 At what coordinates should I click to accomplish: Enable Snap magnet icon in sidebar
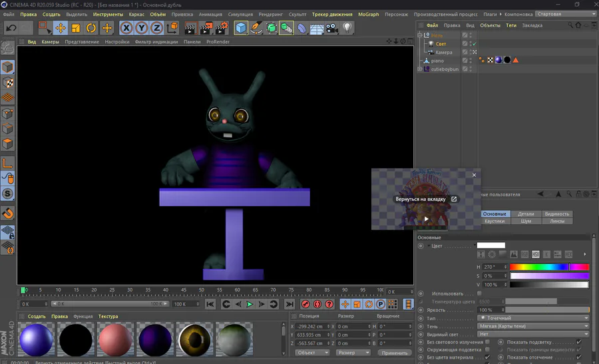coord(7,213)
